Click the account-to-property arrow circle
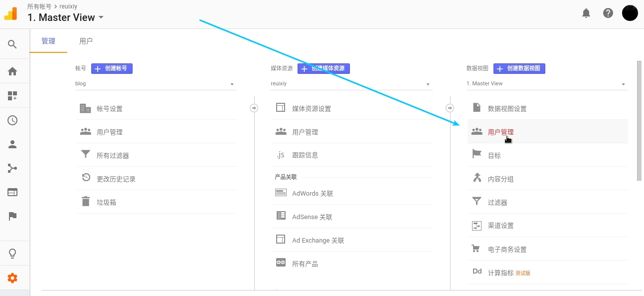644x296 pixels. click(x=254, y=108)
